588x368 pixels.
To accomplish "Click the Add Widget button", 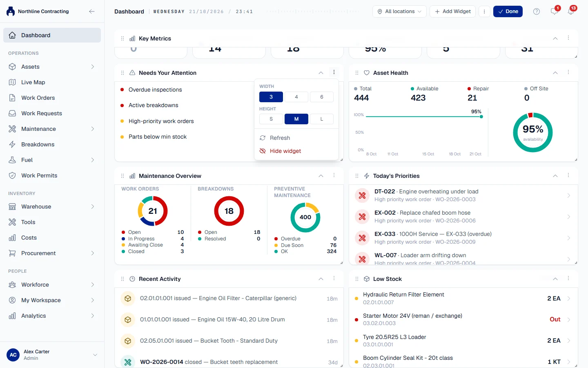I will [x=453, y=11].
